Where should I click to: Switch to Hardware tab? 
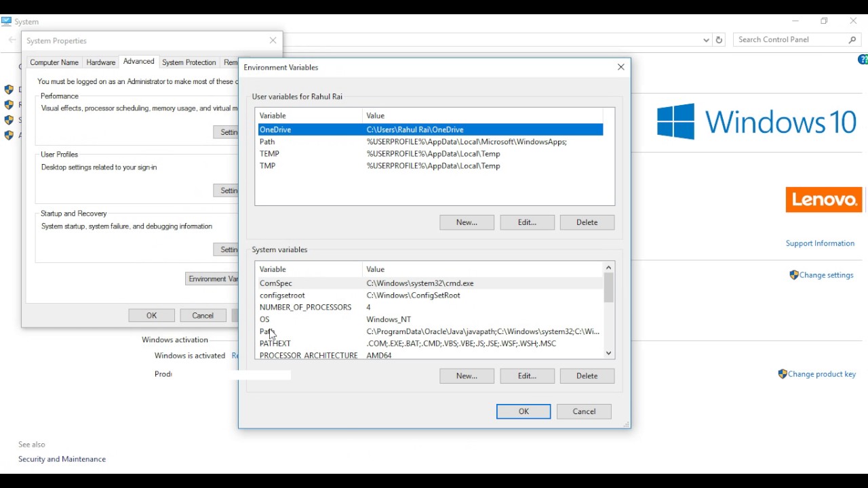100,62
